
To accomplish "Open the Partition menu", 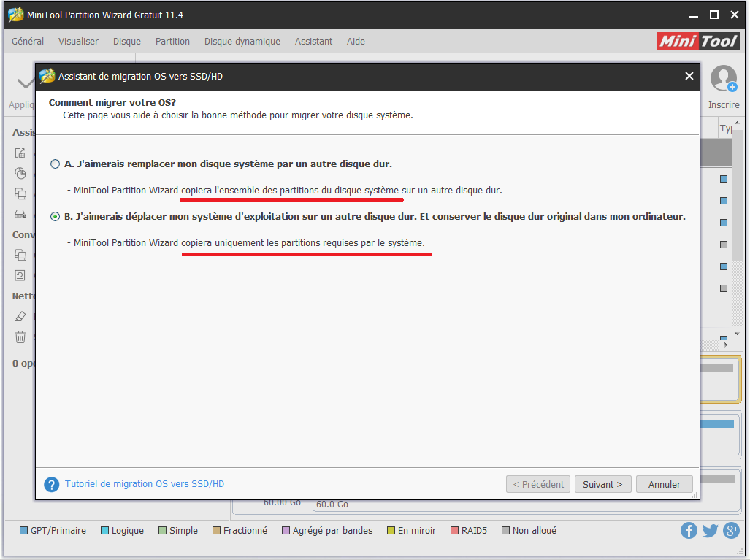I will 172,42.
